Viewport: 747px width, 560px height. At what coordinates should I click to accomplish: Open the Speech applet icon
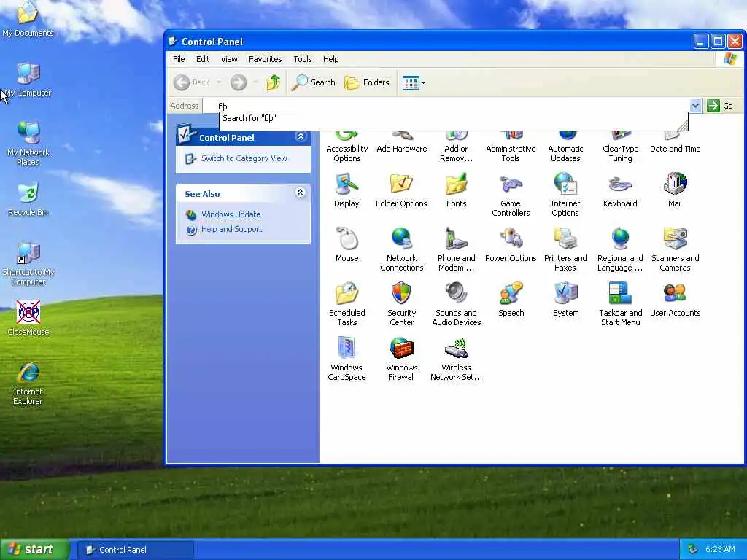[511, 300]
